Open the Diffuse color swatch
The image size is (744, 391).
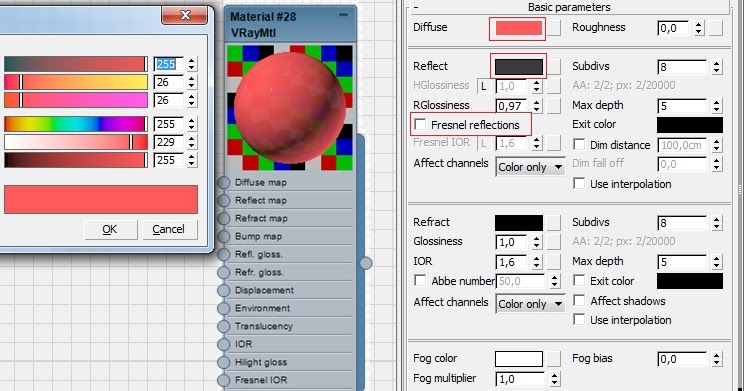519,28
